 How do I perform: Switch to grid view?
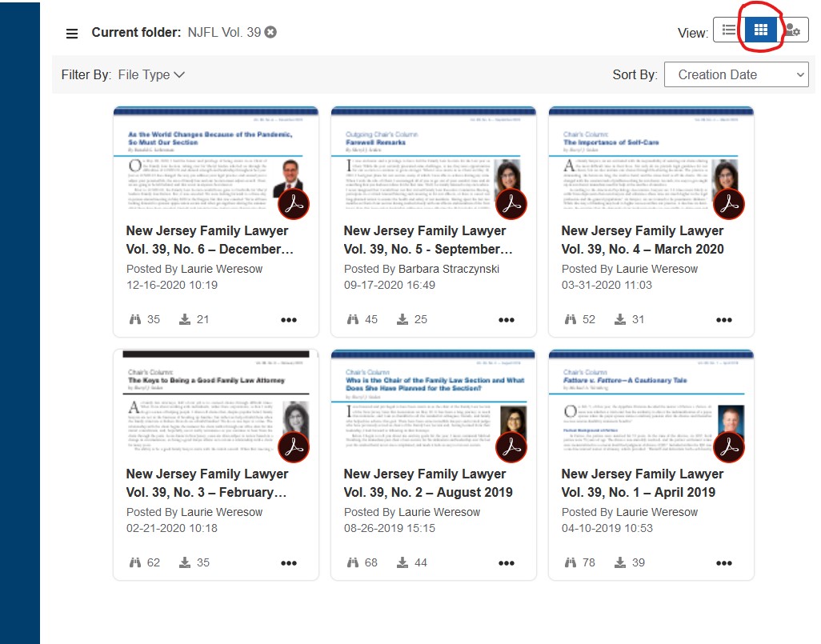pos(761,30)
